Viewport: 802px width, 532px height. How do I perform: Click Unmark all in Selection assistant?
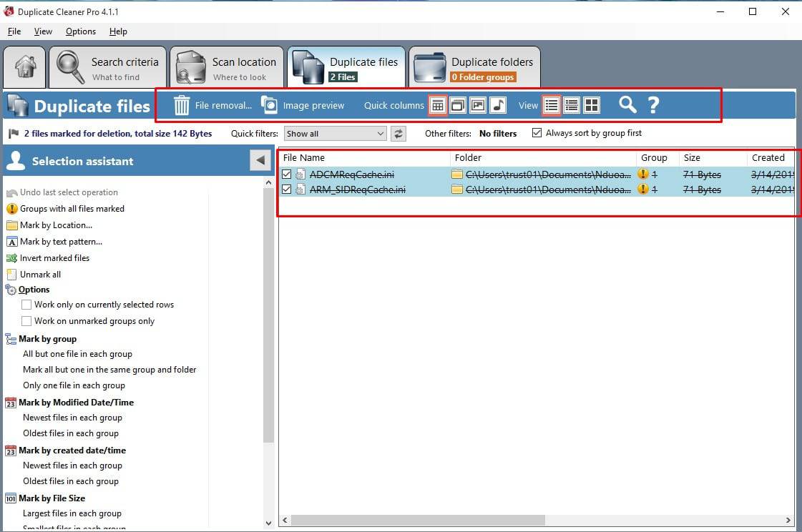40,275
